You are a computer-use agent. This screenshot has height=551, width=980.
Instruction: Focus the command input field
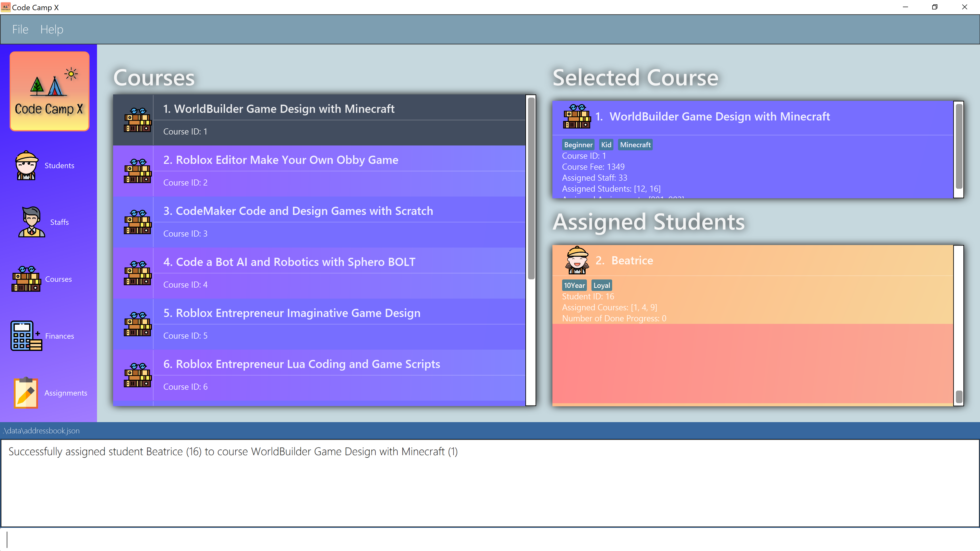(x=490, y=539)
